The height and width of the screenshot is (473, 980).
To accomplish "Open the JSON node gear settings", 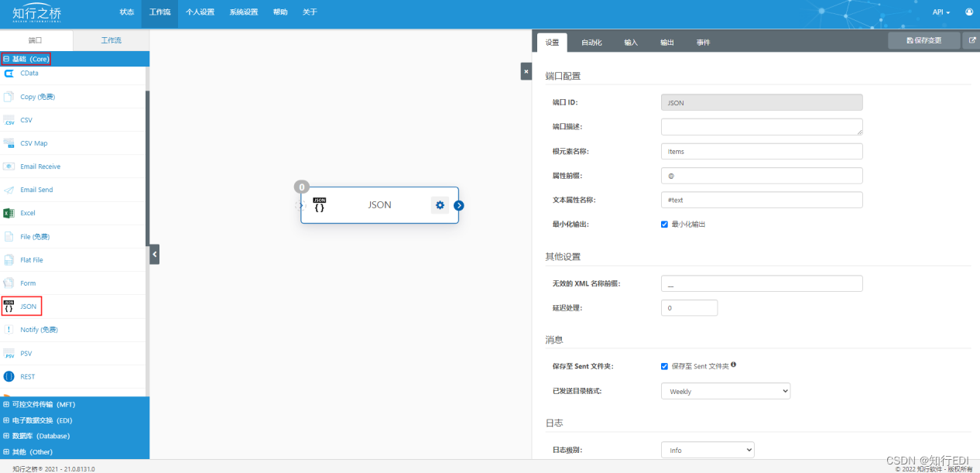I will tap(440, 205).
